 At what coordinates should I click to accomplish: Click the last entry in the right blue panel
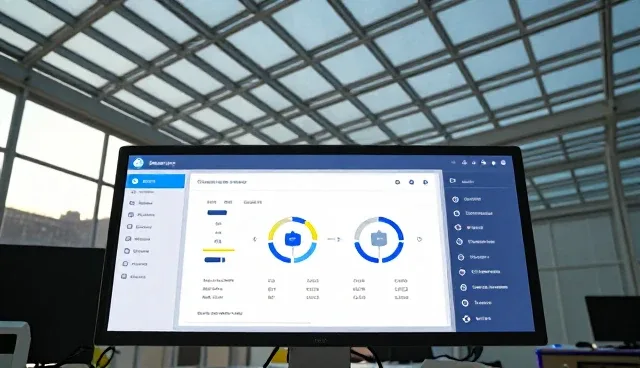478,319
